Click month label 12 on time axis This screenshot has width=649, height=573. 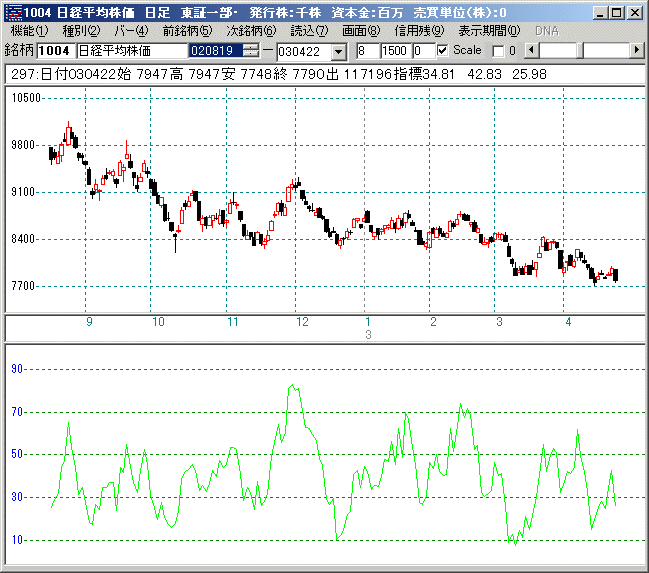coord(302,322)
